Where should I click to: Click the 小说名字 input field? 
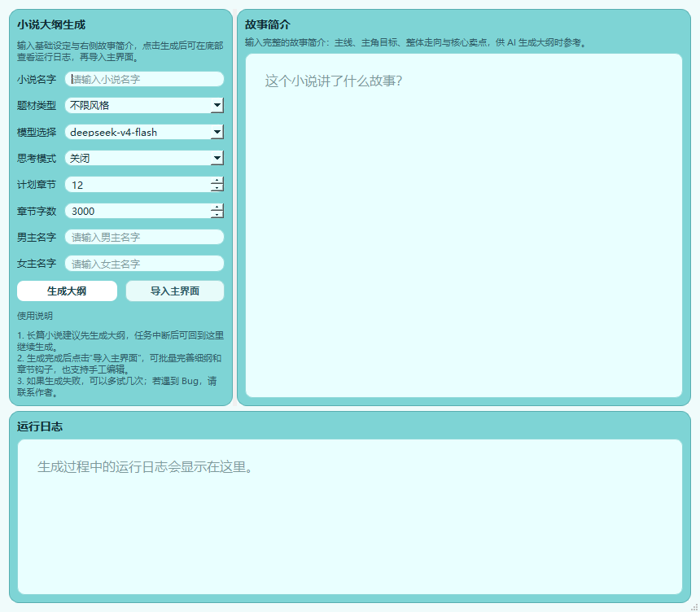tap(144, 79)
